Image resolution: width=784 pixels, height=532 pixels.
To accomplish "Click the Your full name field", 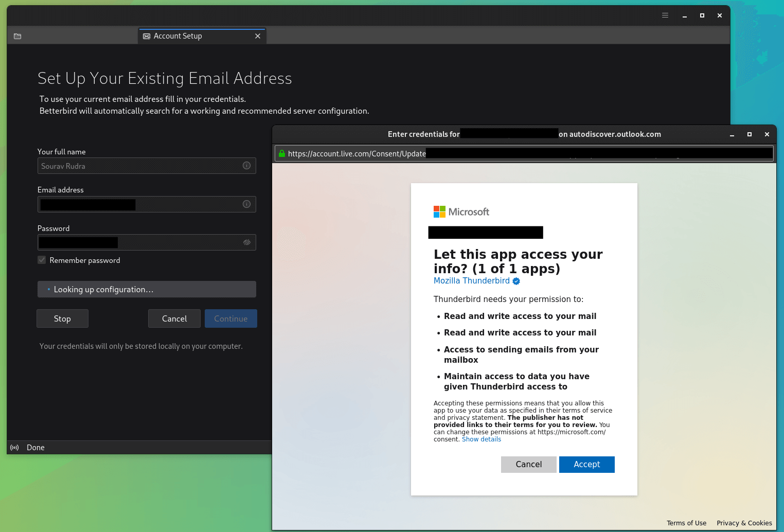I will coord(139,166).
